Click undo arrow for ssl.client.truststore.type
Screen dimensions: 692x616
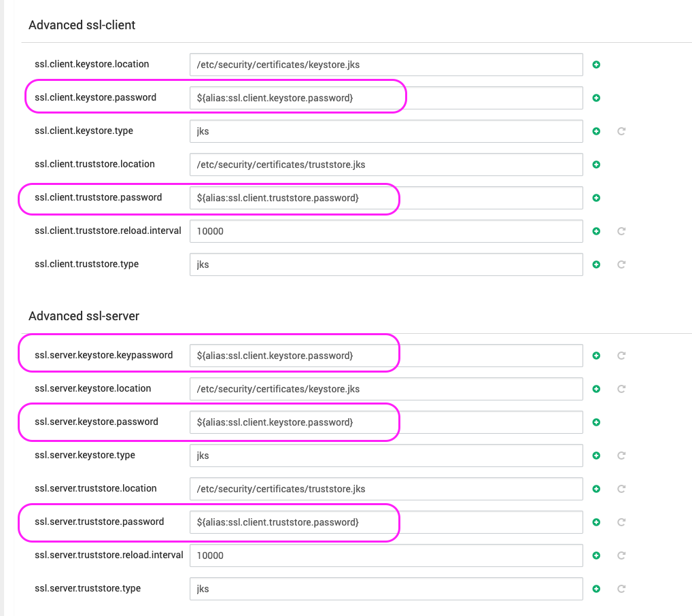[x=621, y=264]
